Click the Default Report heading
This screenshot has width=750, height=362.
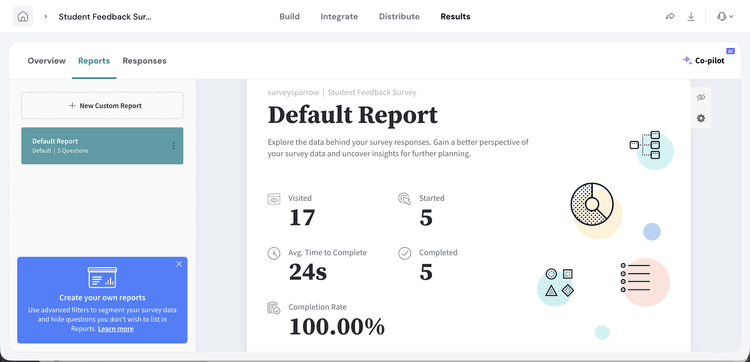[353, 115]
